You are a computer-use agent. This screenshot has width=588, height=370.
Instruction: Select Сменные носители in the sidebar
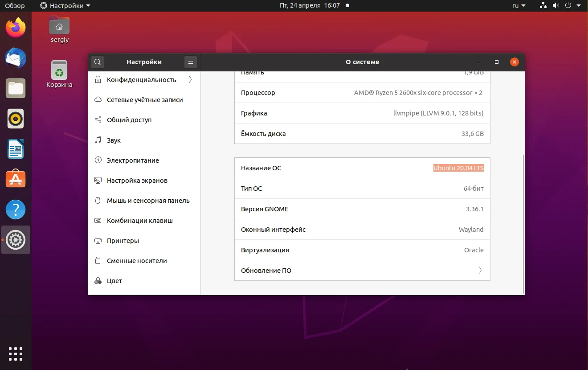click(x=144, y=261)
